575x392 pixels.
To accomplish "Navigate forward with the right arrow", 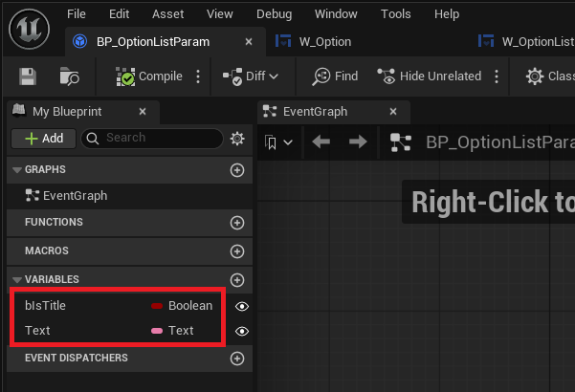I will point(357,142).
